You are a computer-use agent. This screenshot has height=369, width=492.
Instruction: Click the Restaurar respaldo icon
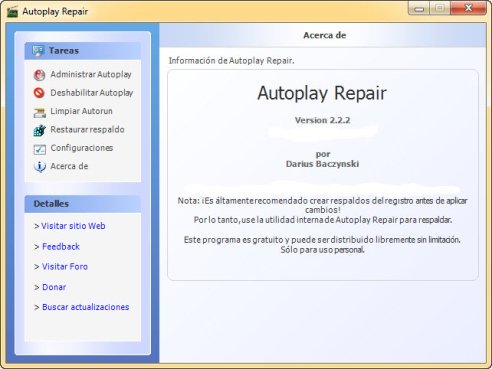pyautogui.click(x=40, y=130)
